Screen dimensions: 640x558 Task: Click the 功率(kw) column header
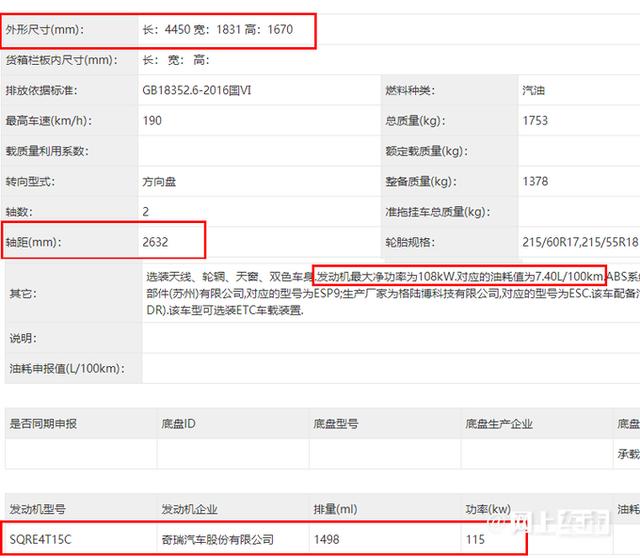coord(488,509)
